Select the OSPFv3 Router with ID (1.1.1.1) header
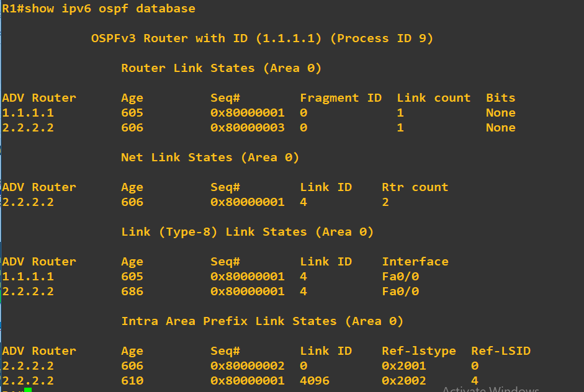This screenshot has height=392, width=584. point(262,38)
